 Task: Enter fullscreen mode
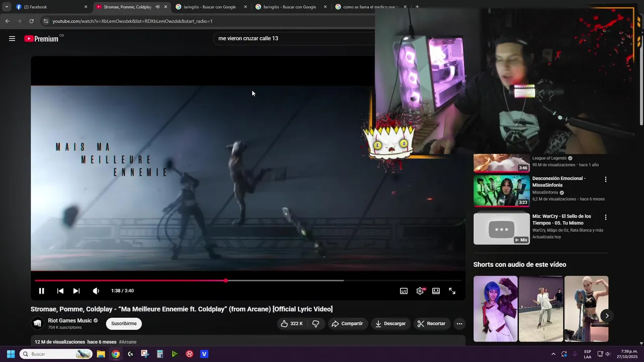coord(452,291)
